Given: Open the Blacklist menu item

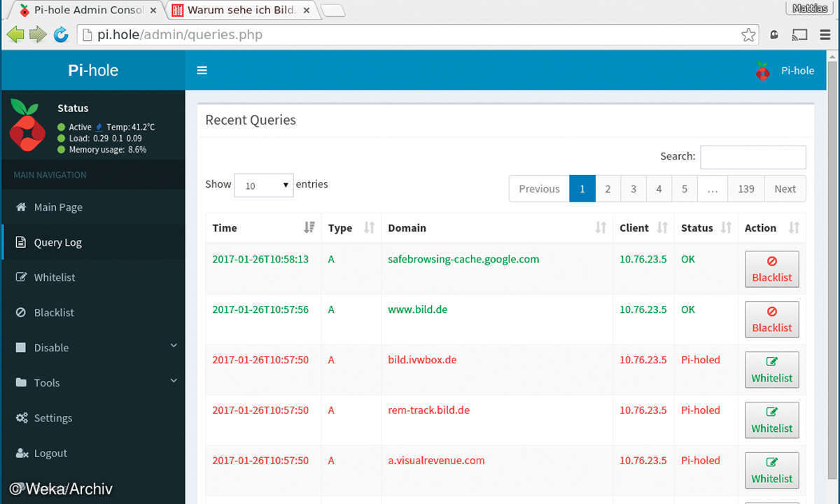Looking at the screenshot, I should (93, 312).
